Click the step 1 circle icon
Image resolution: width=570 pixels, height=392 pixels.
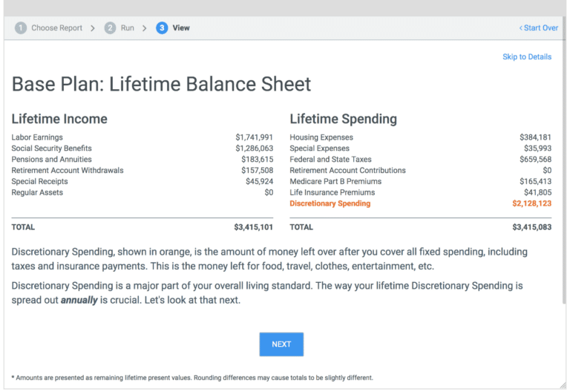point(20,28)
